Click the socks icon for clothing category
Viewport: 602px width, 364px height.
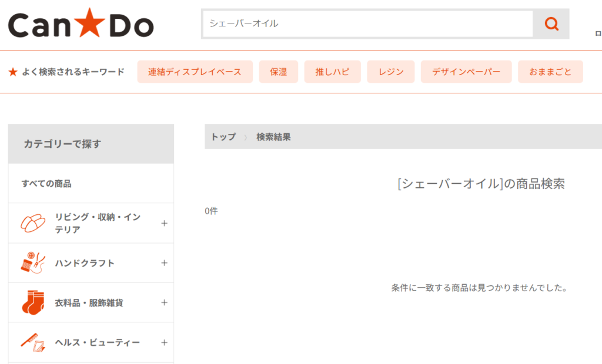click(x=33, y=302)
